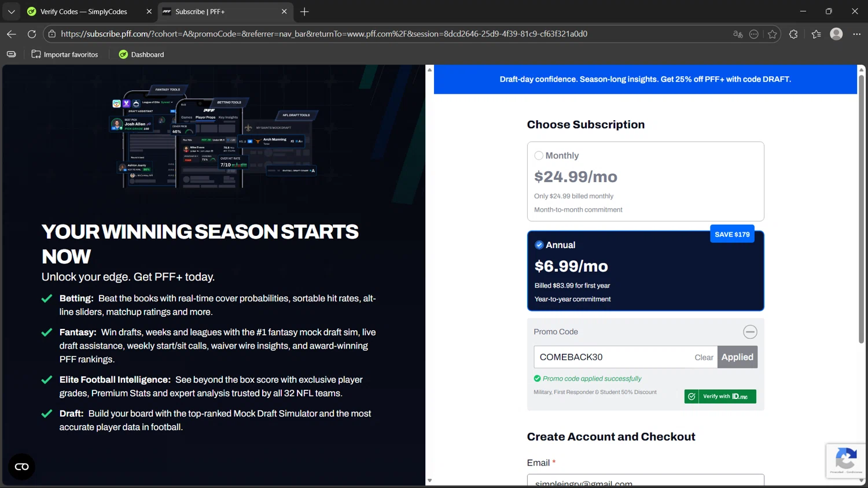Collapse the Promo Code section
Viewport: 868px width, 488px height.
tap(750, 332)
